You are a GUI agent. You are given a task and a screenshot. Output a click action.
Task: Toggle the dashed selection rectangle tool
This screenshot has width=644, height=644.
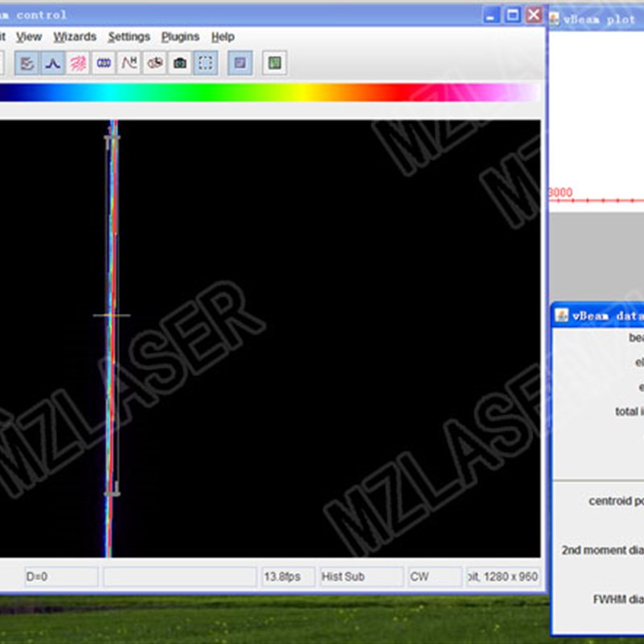[205, 64]
